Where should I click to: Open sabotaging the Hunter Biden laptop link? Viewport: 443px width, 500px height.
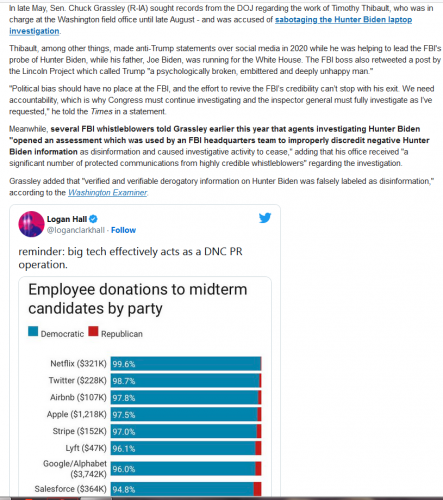[211, 25]
